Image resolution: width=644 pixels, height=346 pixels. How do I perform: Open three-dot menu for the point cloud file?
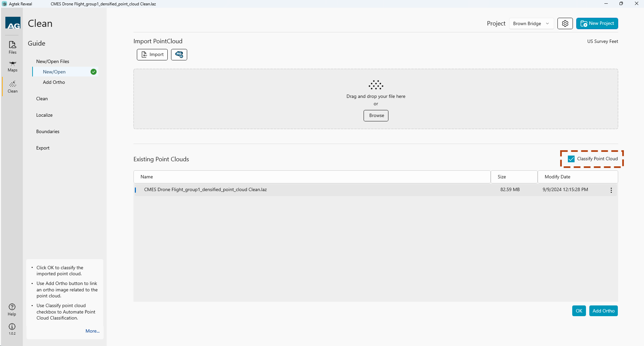click(611, 190)
